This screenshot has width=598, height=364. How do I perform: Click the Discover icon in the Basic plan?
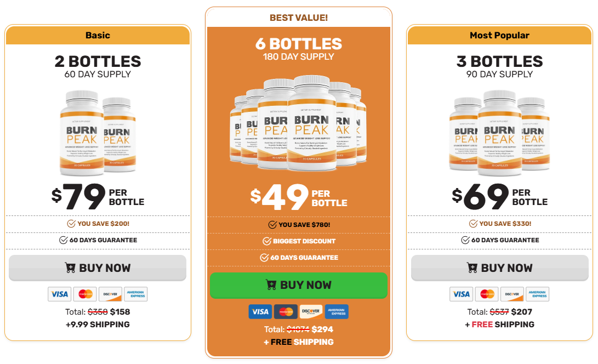[x=110, y=294]
